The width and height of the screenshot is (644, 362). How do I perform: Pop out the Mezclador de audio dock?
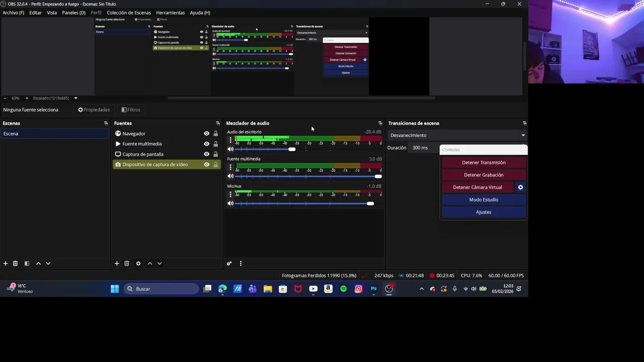tap(380, 123)
